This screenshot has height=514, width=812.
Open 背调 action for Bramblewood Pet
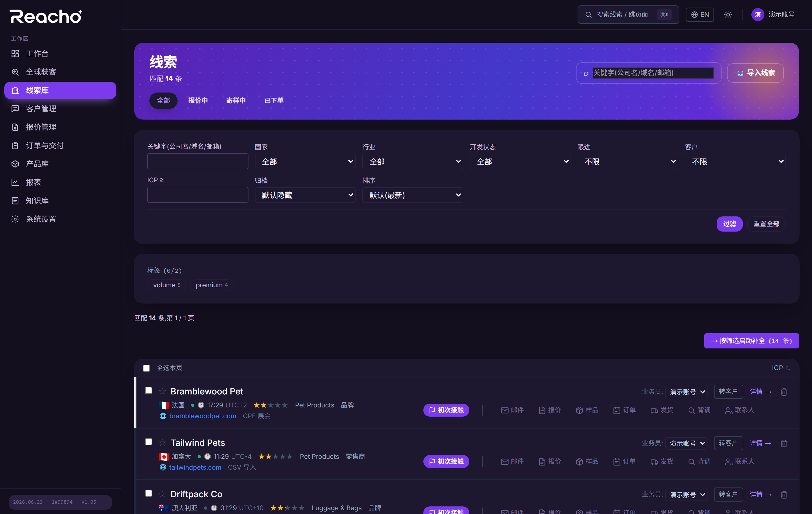click(699, 410)
